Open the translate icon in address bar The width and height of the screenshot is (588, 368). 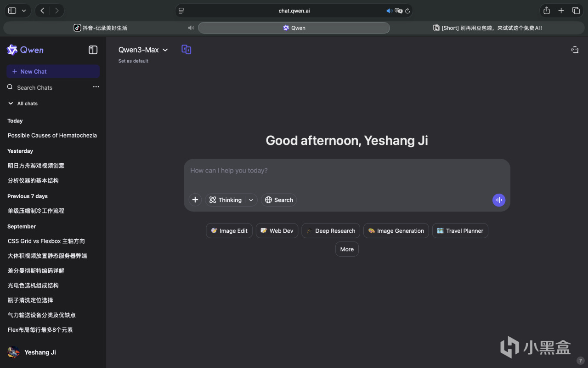click(x=399, y=11)
